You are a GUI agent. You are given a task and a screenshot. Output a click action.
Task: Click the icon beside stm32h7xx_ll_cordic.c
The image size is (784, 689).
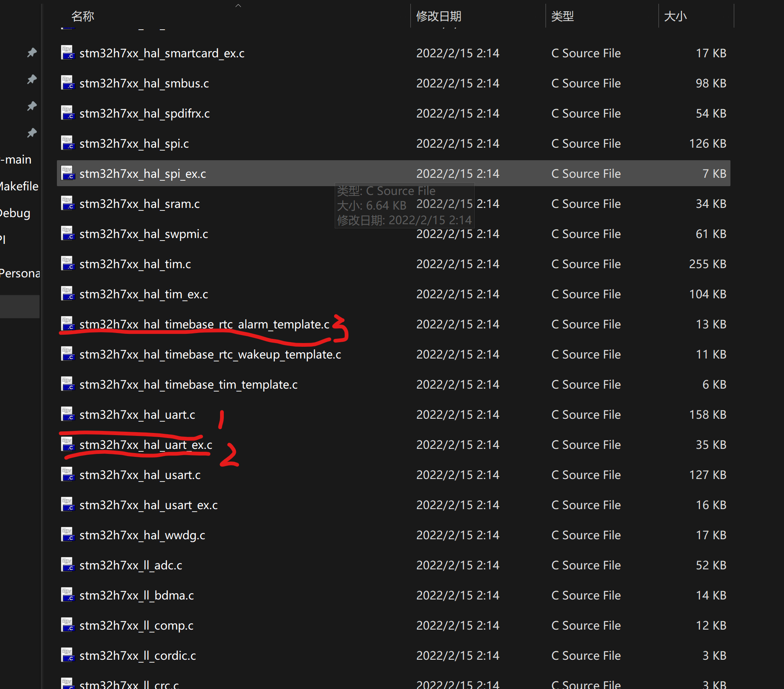click(x=68, y=655)
